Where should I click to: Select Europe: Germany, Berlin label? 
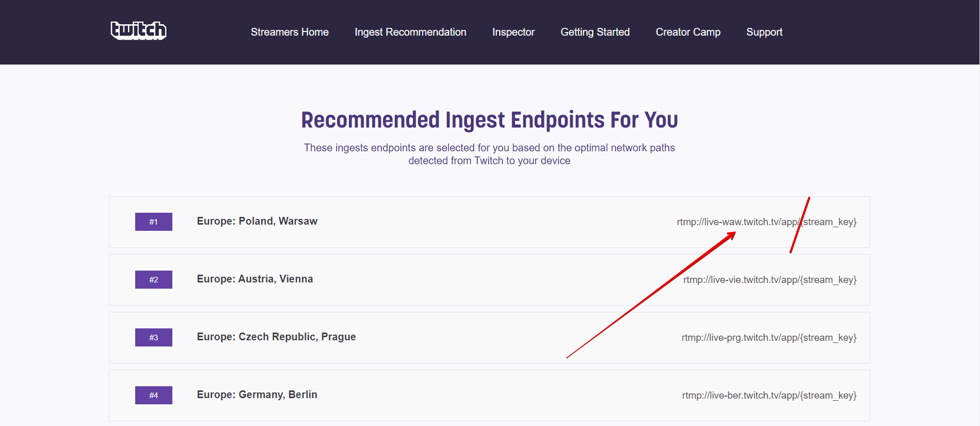pyautogui.click(x=257, y=395)
